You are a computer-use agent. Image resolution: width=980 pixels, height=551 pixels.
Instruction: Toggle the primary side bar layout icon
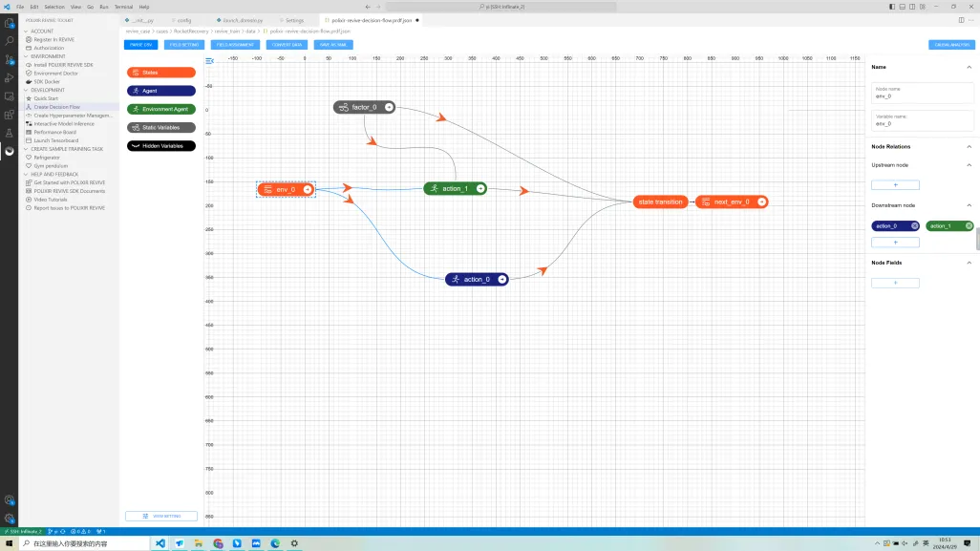[892, 7]
